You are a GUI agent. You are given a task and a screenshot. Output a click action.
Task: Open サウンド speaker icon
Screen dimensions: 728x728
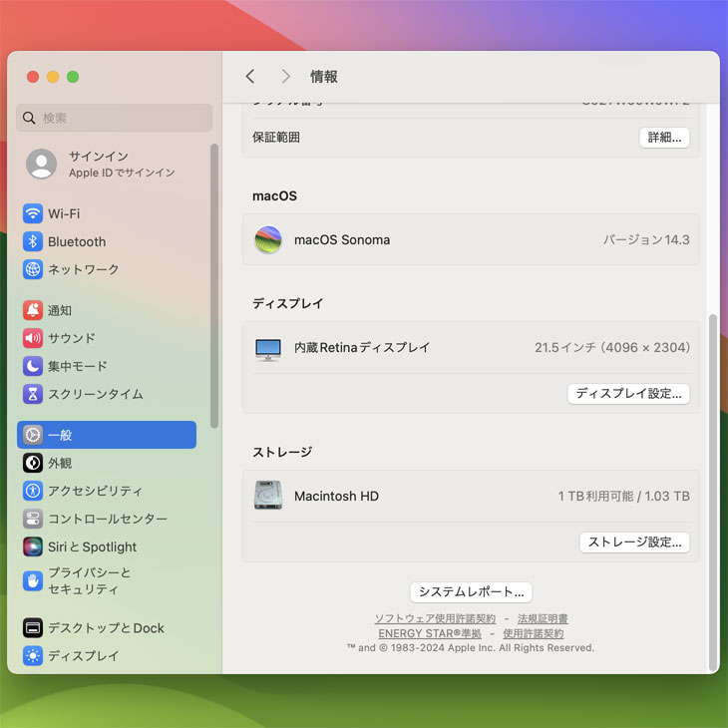(x=33, y=338)
